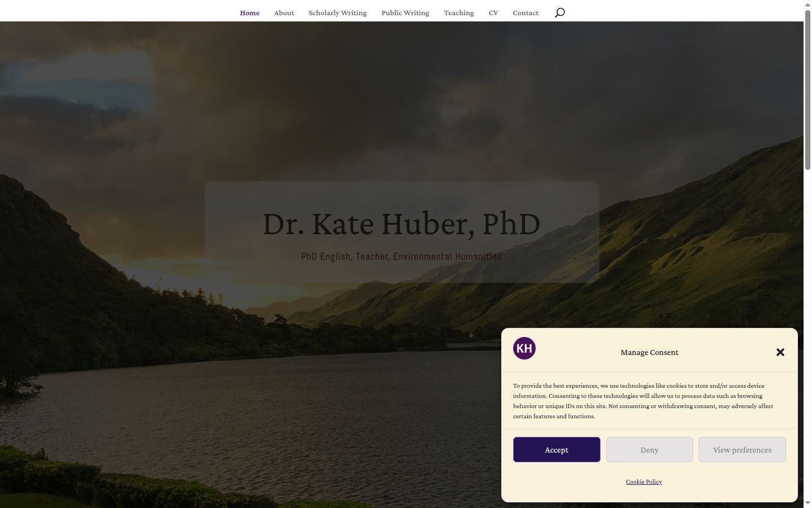View the CV page
Screen dimensions: 812x508
pyautogui.click(x=493, y=13)
